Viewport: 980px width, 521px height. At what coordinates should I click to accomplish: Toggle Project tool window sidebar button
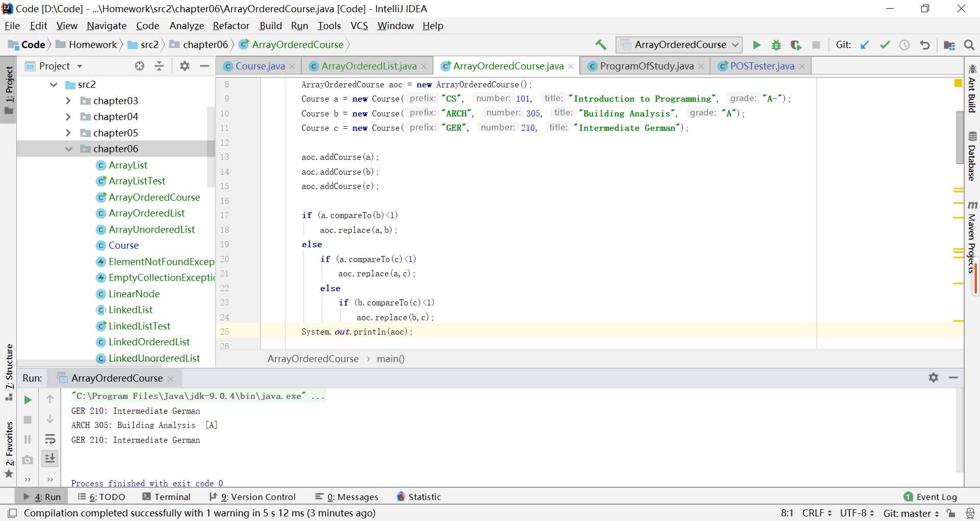(9, 91)
